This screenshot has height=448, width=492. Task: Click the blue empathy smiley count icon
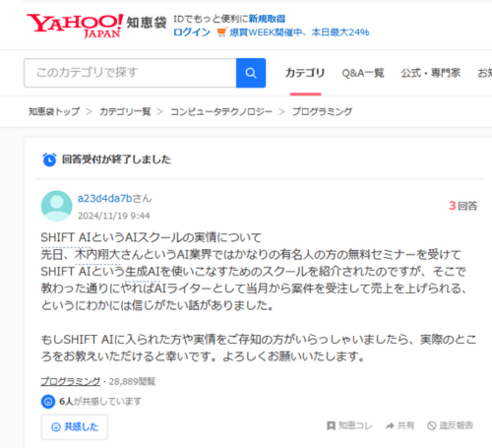tap(48, 402)
